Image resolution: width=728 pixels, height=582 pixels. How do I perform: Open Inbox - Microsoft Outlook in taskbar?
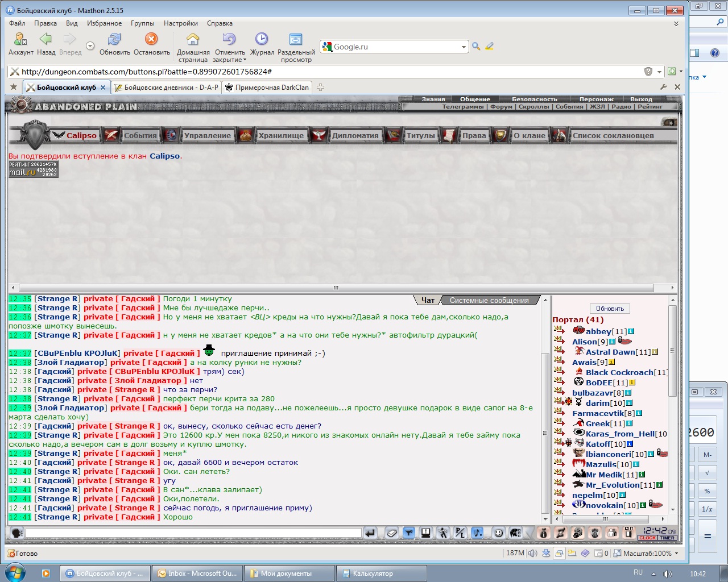(x=197, y=573)
